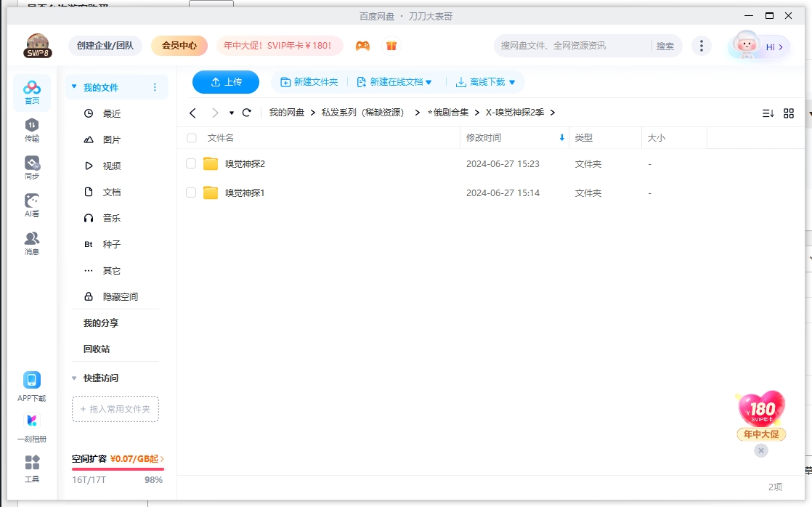
Task: Click the gift icon next to promo banner
Action: point(391,45)
